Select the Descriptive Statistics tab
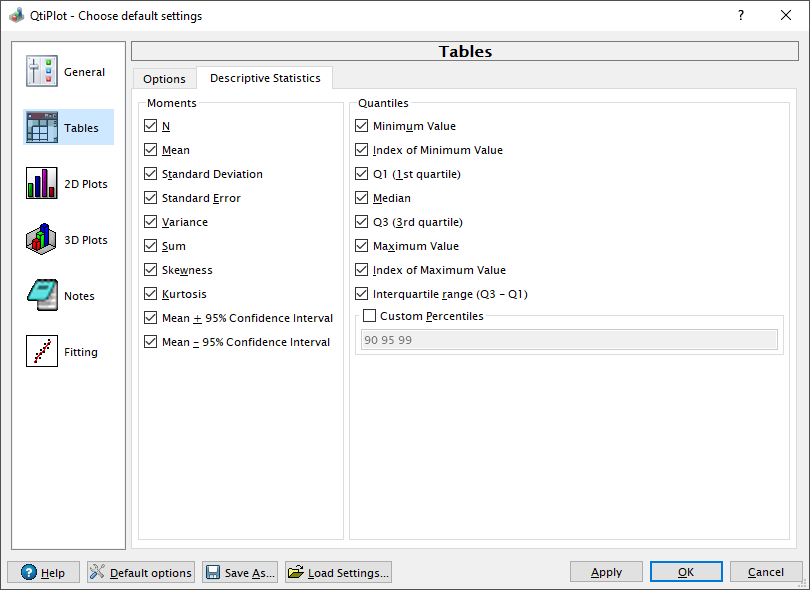Screen dimensions: 810x590 [x=265, y=77]
